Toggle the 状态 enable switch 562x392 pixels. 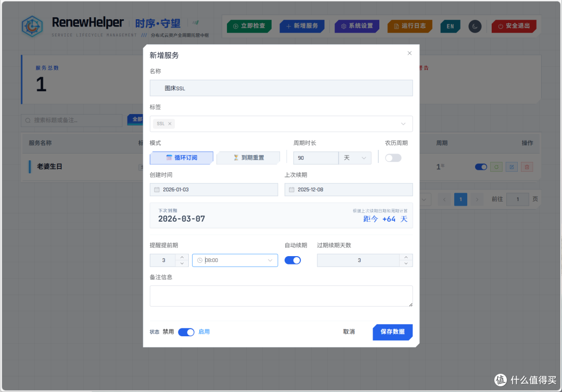pos(186,332)
